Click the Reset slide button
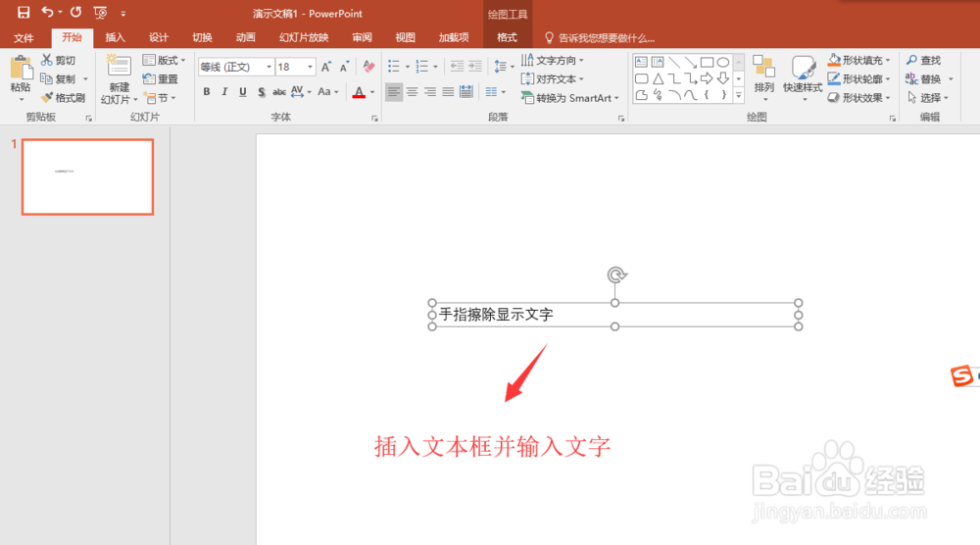 tap(161, 78)
